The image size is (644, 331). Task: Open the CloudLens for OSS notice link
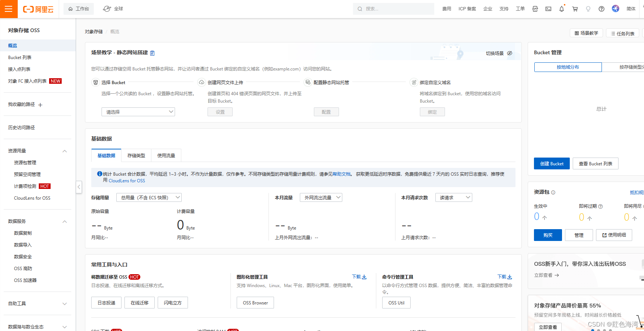(127, 181)
